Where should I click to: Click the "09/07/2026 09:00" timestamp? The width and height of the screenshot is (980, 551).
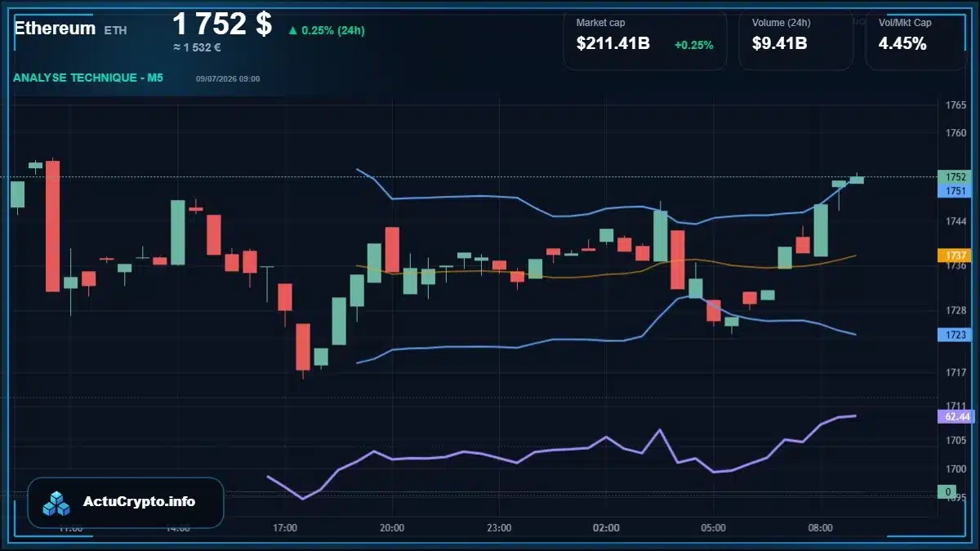pyautogui.click(x=228, y=78)
